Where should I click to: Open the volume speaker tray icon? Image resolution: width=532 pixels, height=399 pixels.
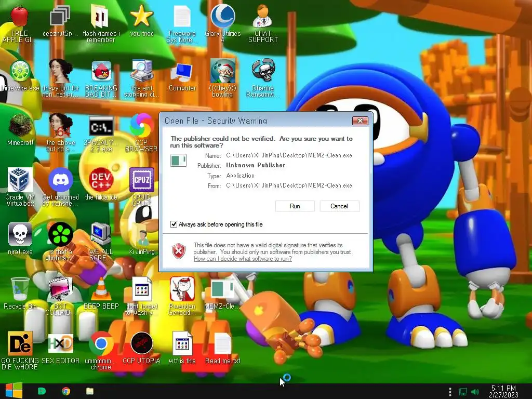click(475, 392)
